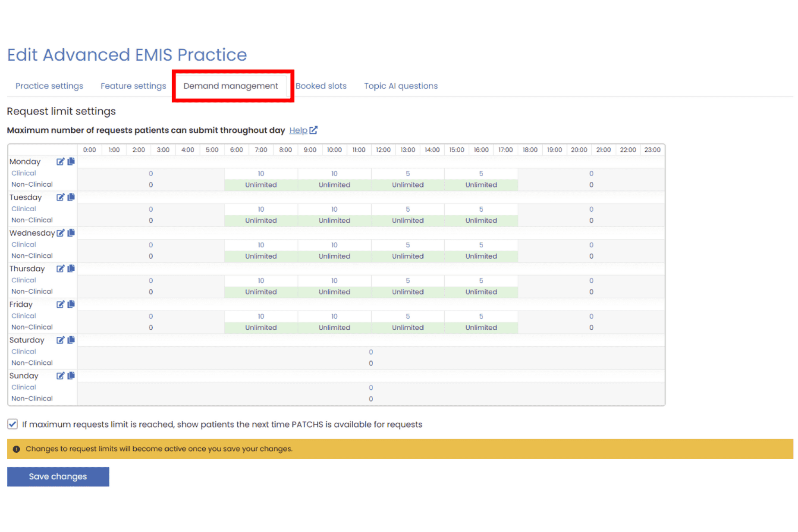Click the Sunday Clinical row label
This screenshot has width=798, height=532.
point(24,387)
